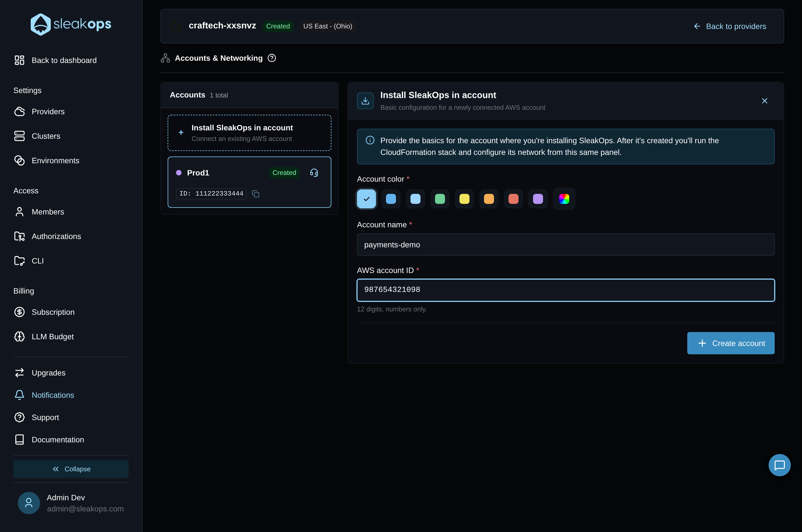This screenshot has width=802, height=532.
Task: Select the Install SleakOps in account card
Action: 249,133
